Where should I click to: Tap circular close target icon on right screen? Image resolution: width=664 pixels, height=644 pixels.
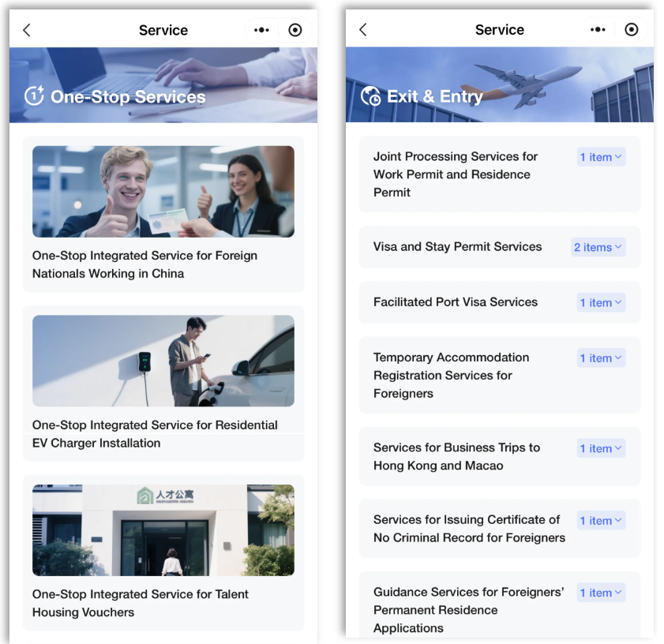(x=632, y=30)
